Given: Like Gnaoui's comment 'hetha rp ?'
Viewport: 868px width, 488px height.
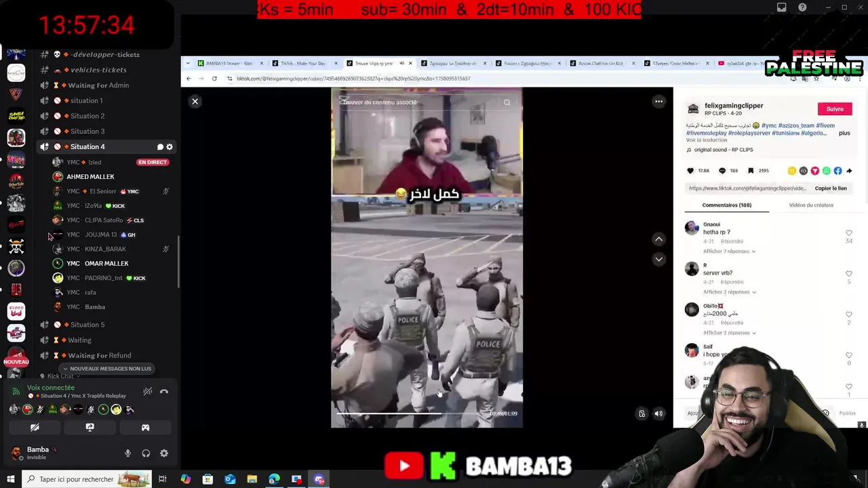Looking at the screenshot, I should (x=849, y=233).
